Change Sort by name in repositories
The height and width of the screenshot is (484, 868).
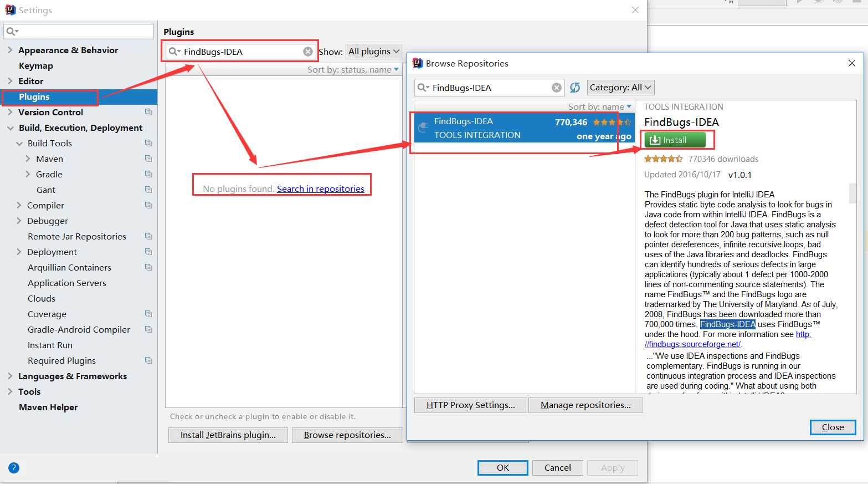pos(600,106)
